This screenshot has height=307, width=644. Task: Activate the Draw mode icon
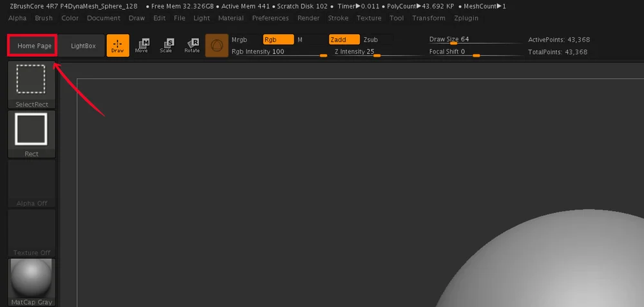118,46
